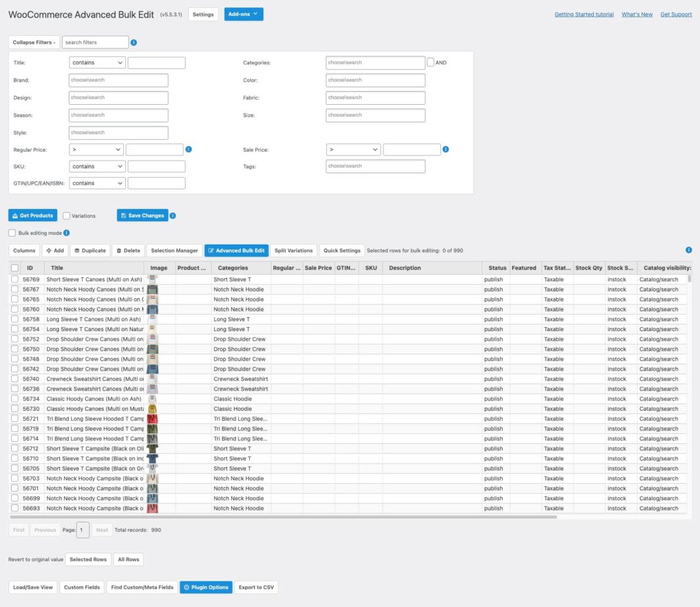Open Advanced Bulk Edit dialog
The image size is (700, 607).
237,250
